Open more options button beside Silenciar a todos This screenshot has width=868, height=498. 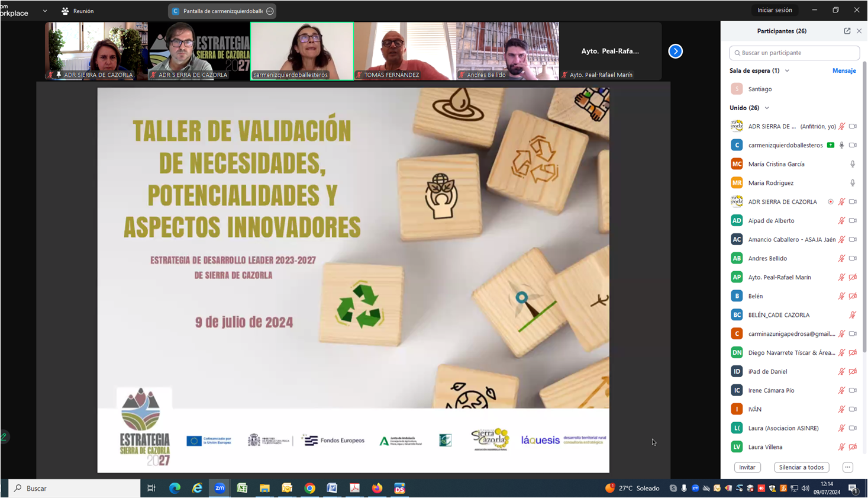847,467
